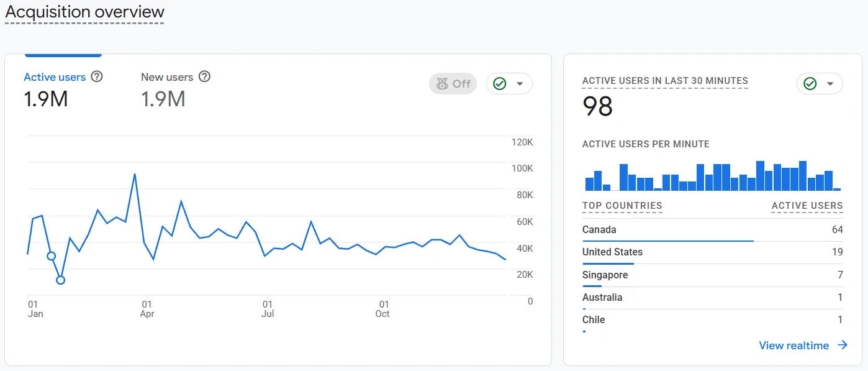Click the arrow beside View realtime
The width and height of the screenshot is (868, 371).
(x=842, y=345)
